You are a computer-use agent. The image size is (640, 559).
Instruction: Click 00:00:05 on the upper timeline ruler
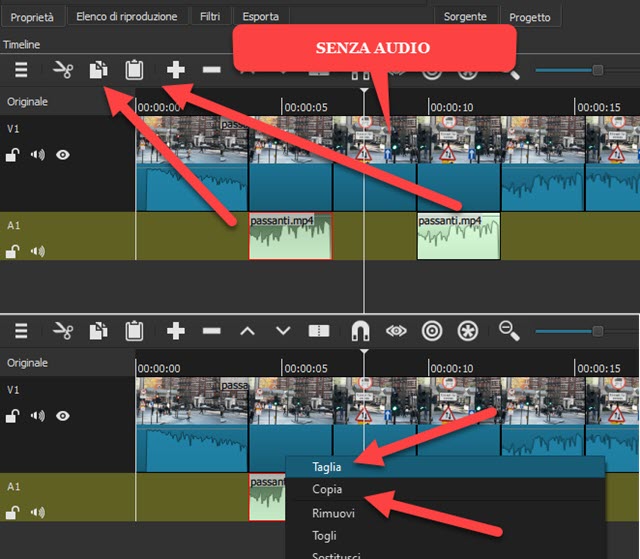pos(306,107)
